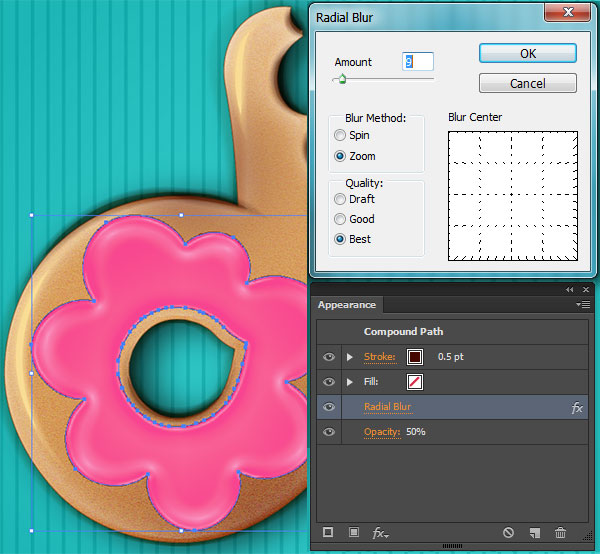Click the Appearance panel tab

[x=347, y=305]
